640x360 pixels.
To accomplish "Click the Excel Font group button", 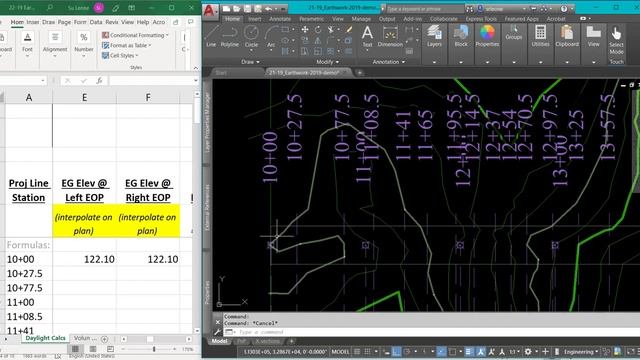I will (x=27, y=44).
